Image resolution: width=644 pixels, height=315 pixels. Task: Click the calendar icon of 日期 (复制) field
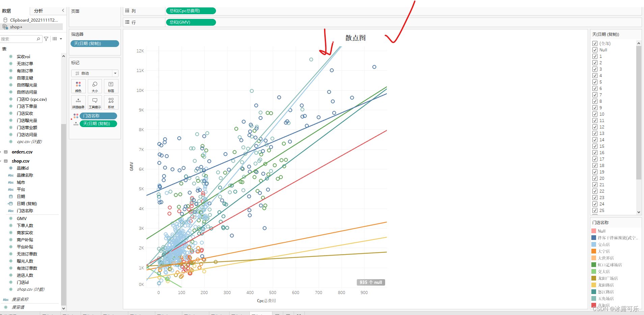point(10,203)
